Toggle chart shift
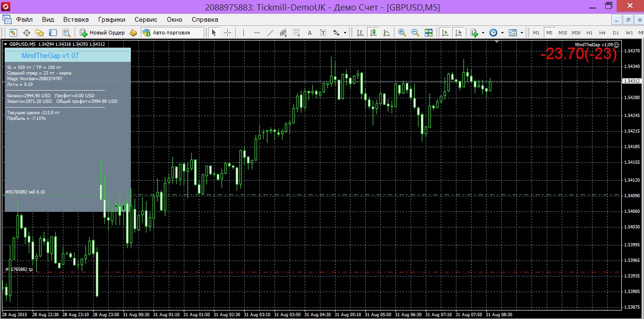This screenshot has width=644, height=319. click(458, 33)
